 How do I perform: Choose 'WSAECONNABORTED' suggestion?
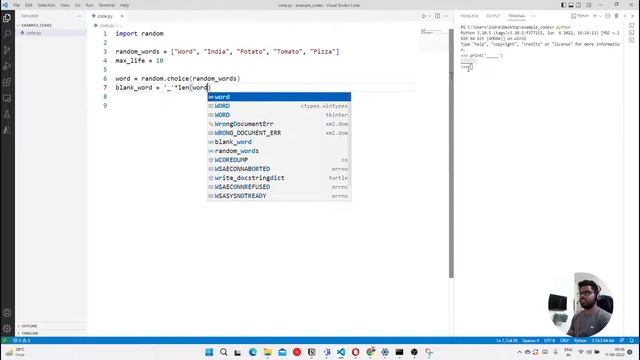[279, 169]
